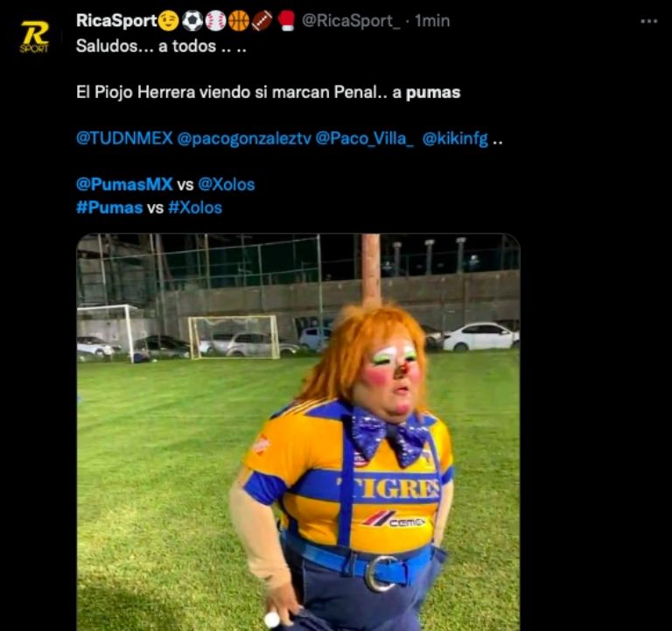Open the @TUDNMEX mention
672x631 pixels.
(x=124, y=138)
